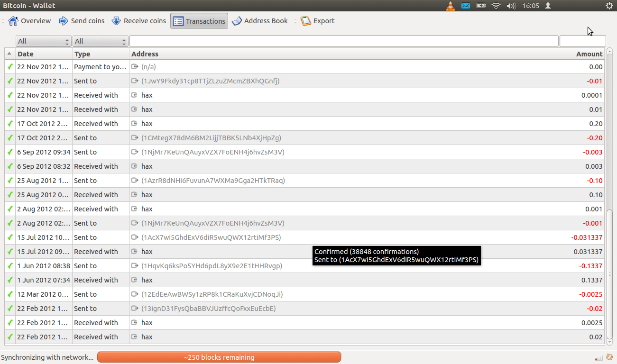
Task: Click the red sync status icon
Action: 610,358
